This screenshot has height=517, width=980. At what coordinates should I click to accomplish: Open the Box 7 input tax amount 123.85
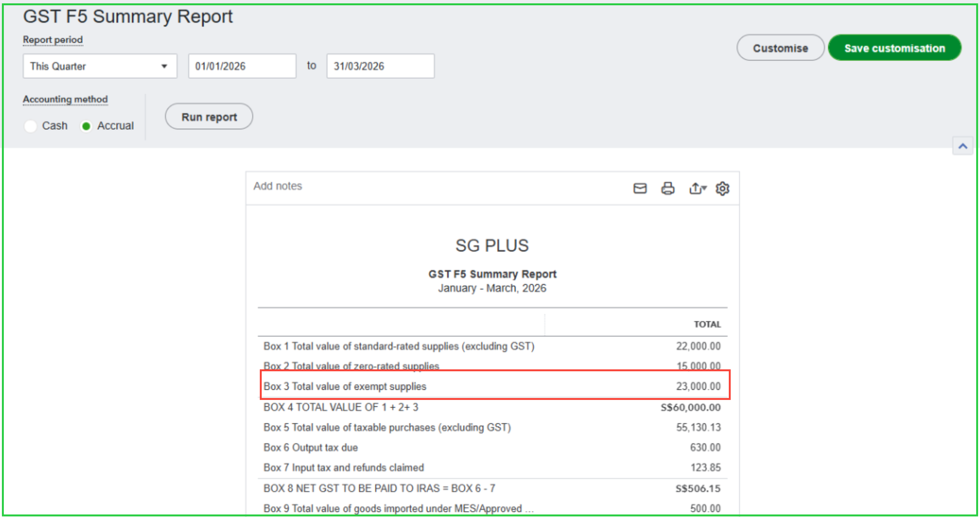[705, 468]
